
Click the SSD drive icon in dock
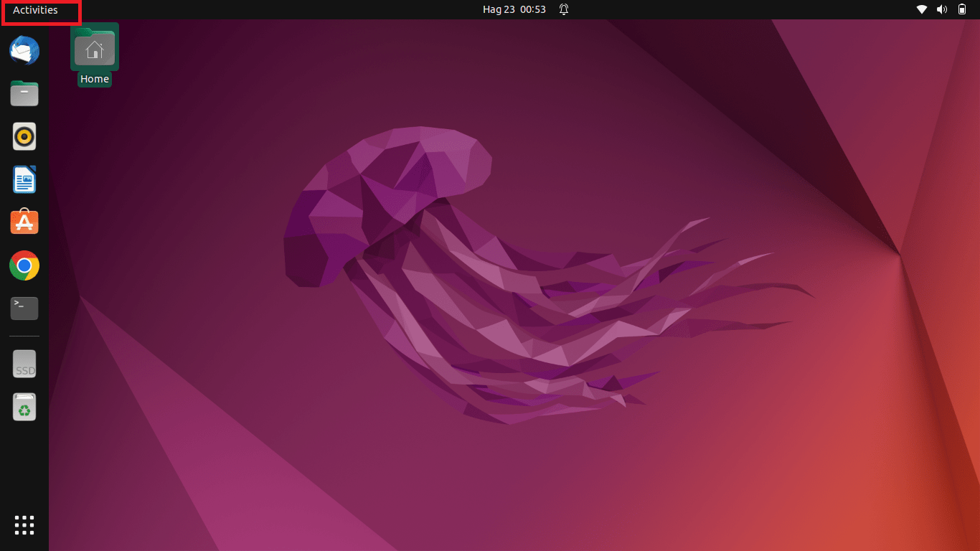(24, 364)
